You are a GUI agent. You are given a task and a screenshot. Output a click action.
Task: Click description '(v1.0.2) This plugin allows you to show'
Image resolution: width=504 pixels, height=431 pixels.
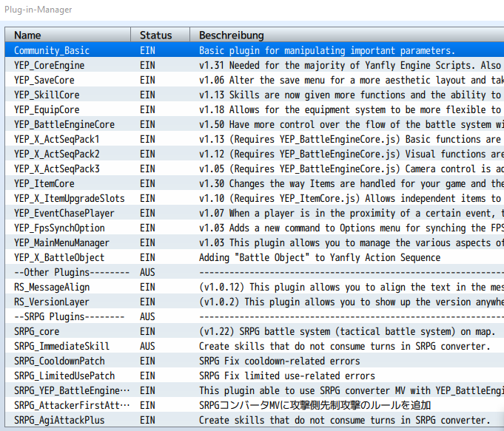[352, 302]
